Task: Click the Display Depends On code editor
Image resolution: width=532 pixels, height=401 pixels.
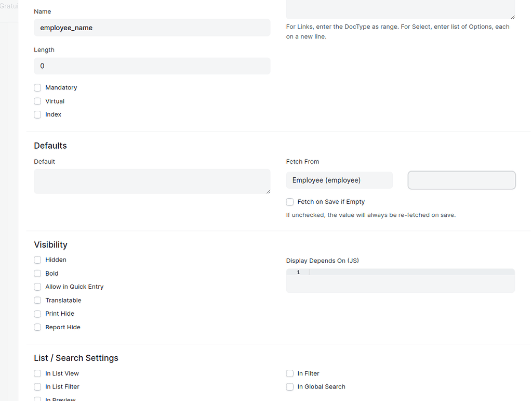Action: pyautogui.click(x=401, y=281)
